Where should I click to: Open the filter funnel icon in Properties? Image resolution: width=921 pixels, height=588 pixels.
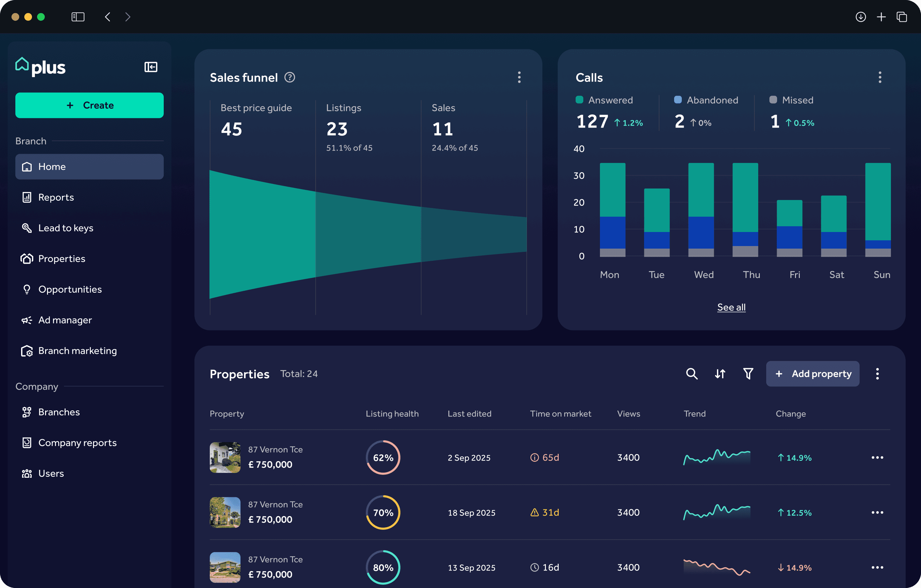[748, 374]
